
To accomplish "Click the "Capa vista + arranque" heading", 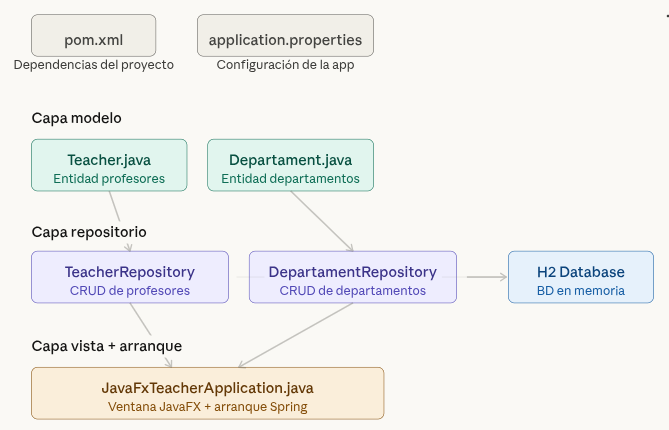I will pos(106,346).
